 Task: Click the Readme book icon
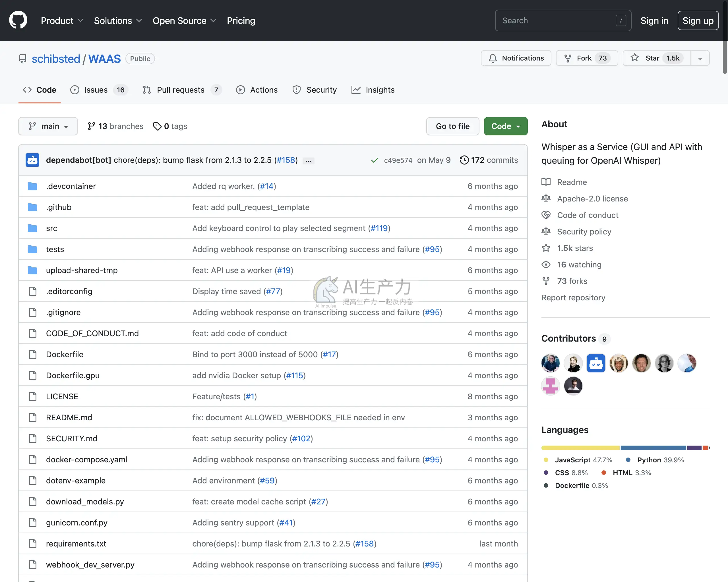click(546, 182)
